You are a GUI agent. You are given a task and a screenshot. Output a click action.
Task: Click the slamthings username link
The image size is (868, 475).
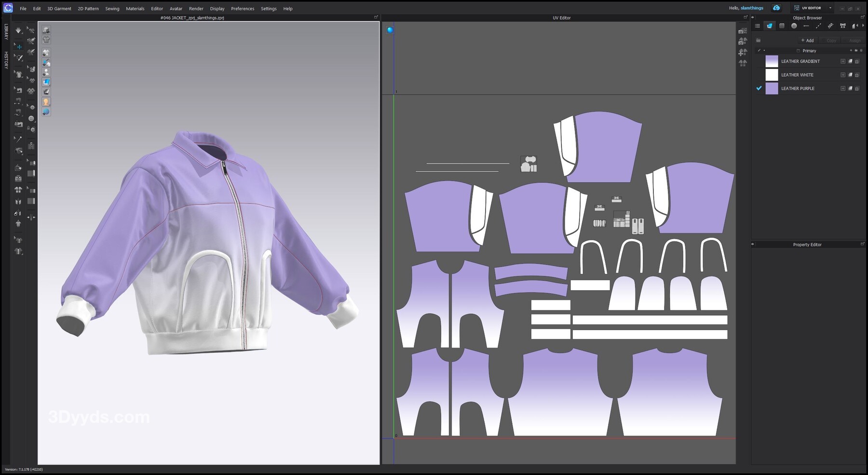752,8
